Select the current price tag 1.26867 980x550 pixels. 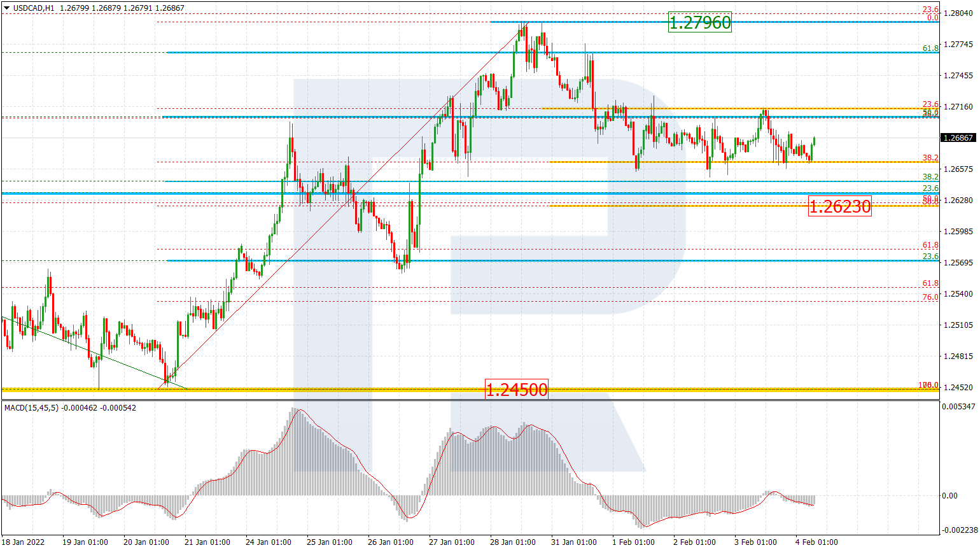click(958, 137)
